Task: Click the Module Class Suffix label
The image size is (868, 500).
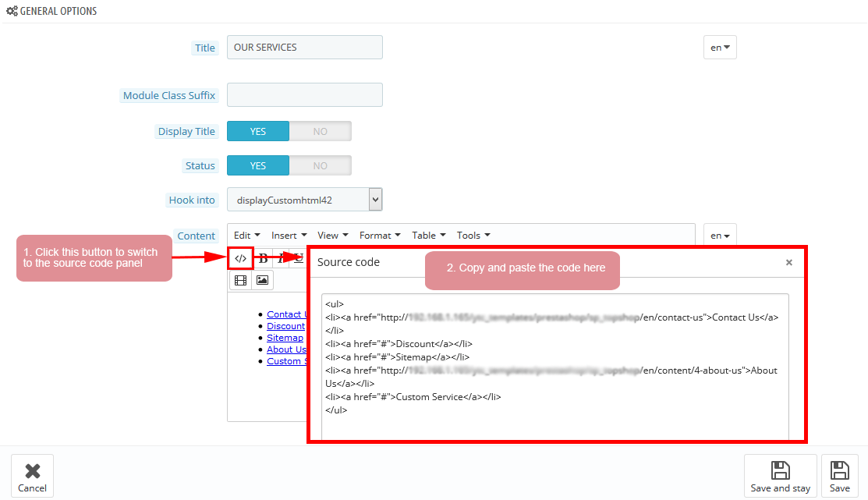Action: point(168,95)
